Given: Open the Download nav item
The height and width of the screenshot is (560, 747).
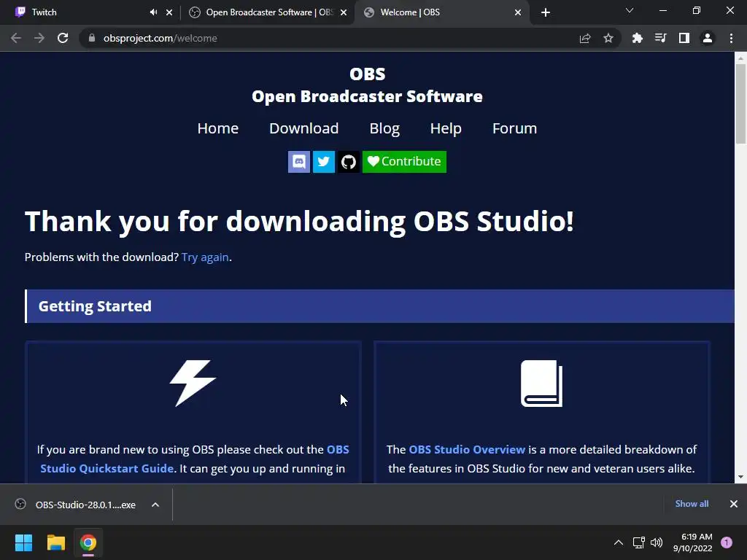Looking at the screenshot, I should coord(304,128).
